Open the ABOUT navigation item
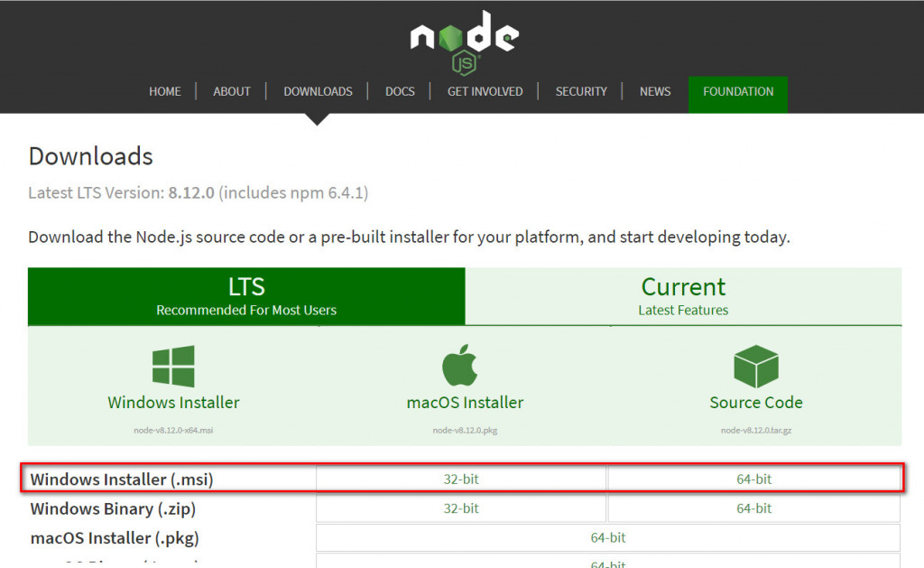Viewport: 924px width, 568px height. 232,91
